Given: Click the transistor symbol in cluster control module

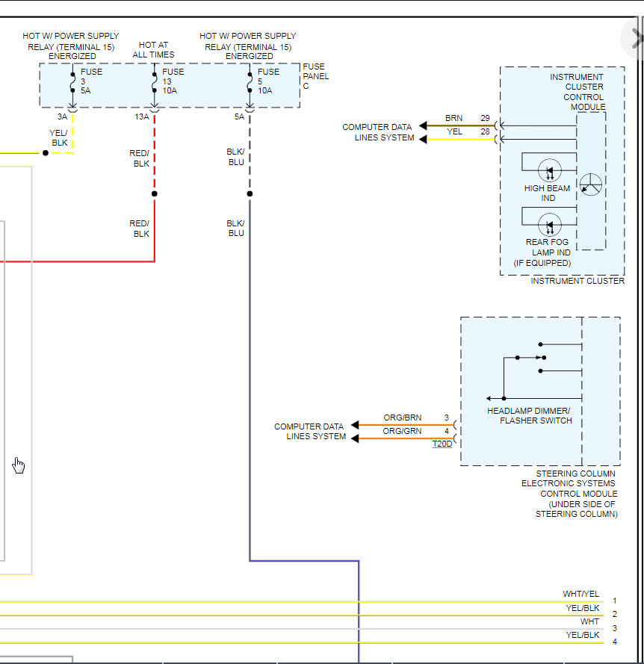Looking at the screenshot, I should click(591, 184).
